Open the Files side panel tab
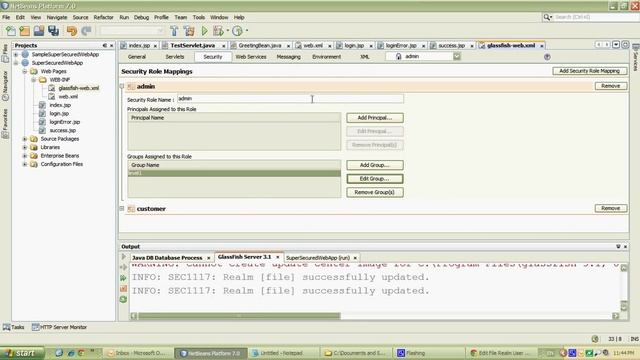640x360 pixels. (x=5, y=53)
